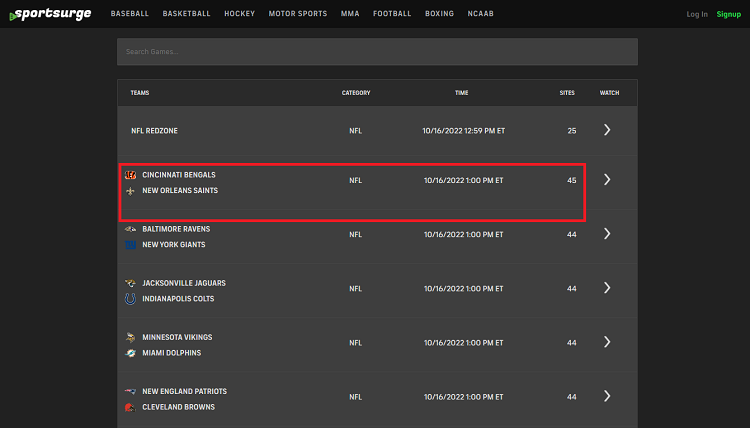Click the Cincinnati Bengals team logo
This screenshot has width=750, height=428.
[x=130, y=175]
